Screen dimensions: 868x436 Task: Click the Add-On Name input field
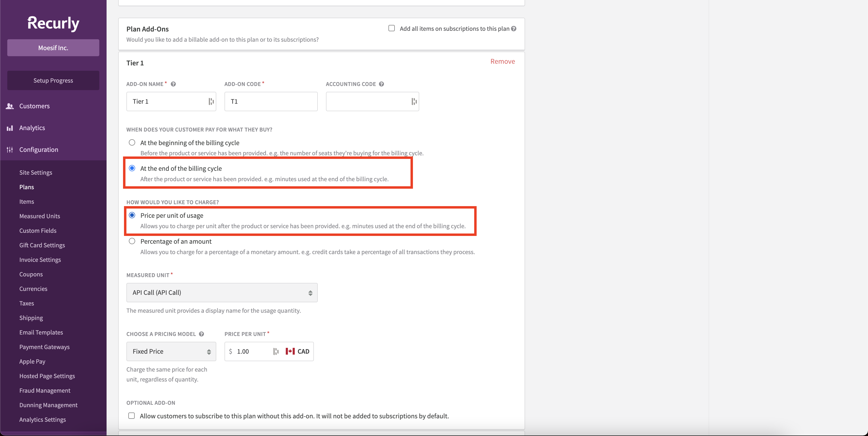[171, 101]
